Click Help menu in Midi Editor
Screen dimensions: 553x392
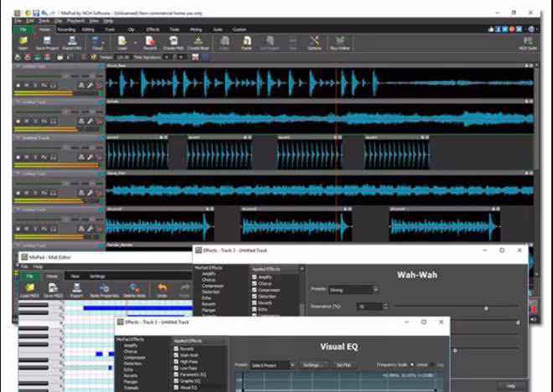coord(38,267)
